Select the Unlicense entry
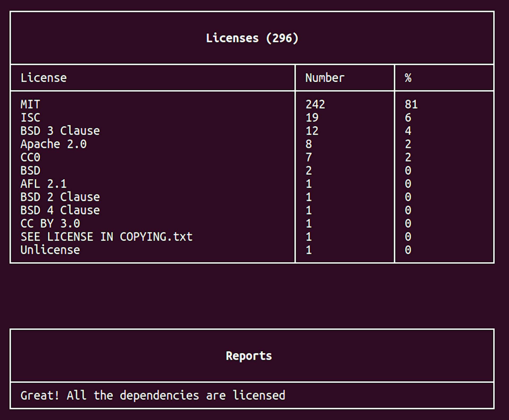This screenshot has width=509, height=420. point(50,250)
